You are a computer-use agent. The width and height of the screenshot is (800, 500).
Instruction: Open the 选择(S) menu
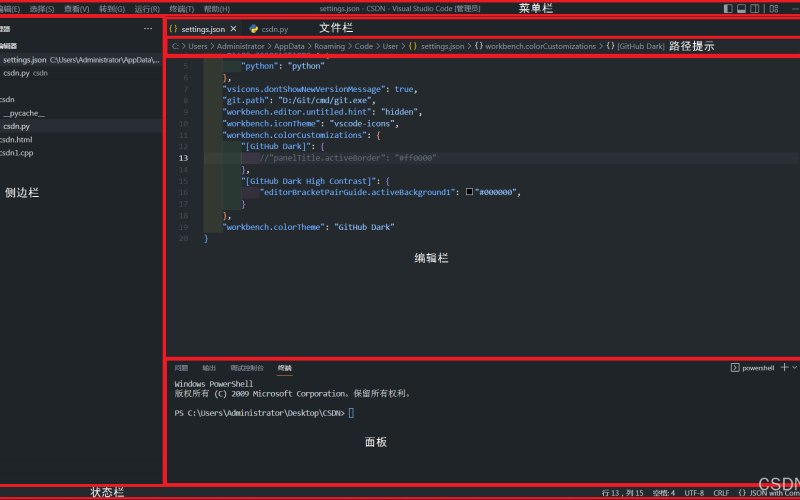click(42, 9)
